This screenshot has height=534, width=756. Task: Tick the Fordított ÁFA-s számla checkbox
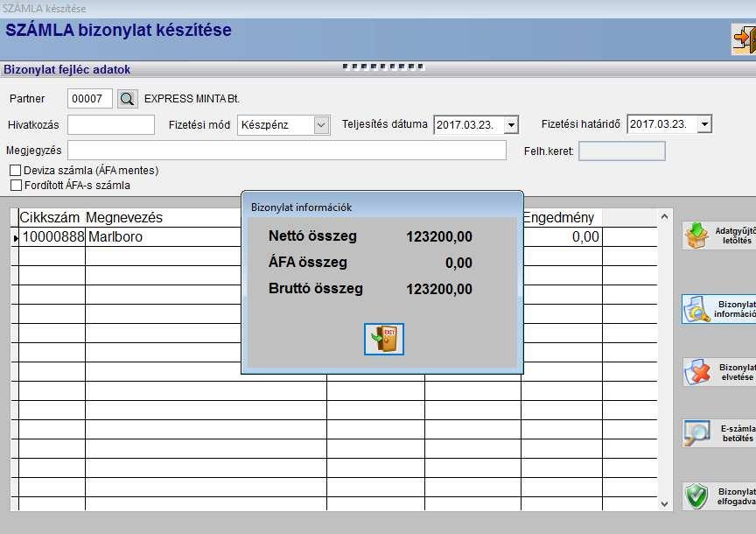coord(16,186)
